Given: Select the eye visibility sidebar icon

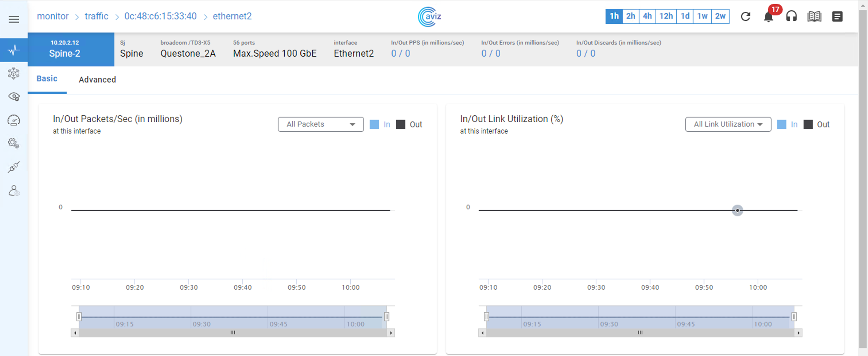Looking at the screenshot, I should click(x=14, y=97).
